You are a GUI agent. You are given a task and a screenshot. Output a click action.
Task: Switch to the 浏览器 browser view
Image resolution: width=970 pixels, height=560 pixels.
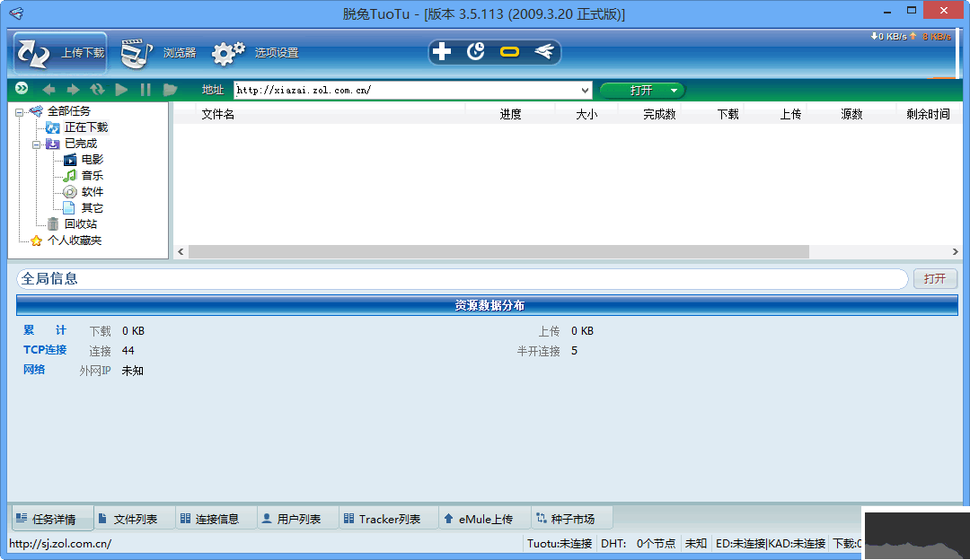158,53
